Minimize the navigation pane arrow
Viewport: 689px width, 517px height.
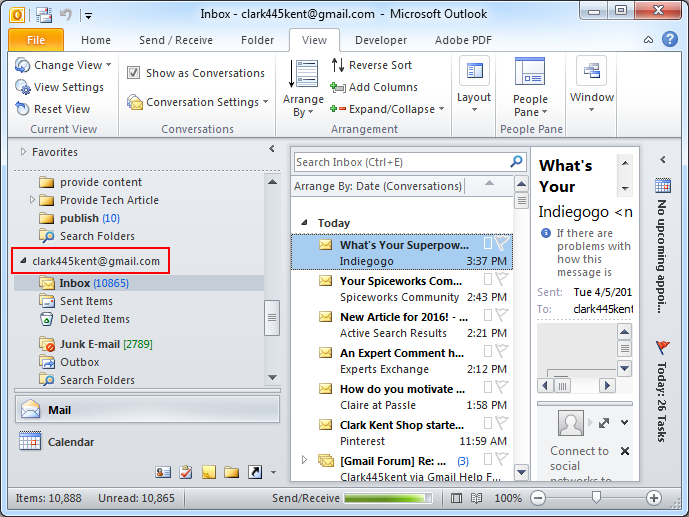[x=272, y=148]
